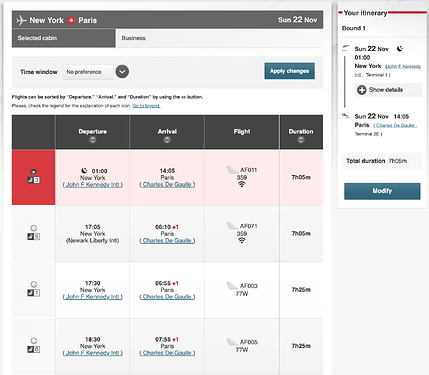Click the Apply changes button
Image resolution: width=429 pixels, height=375 pixels.
(x=289, y=71)
